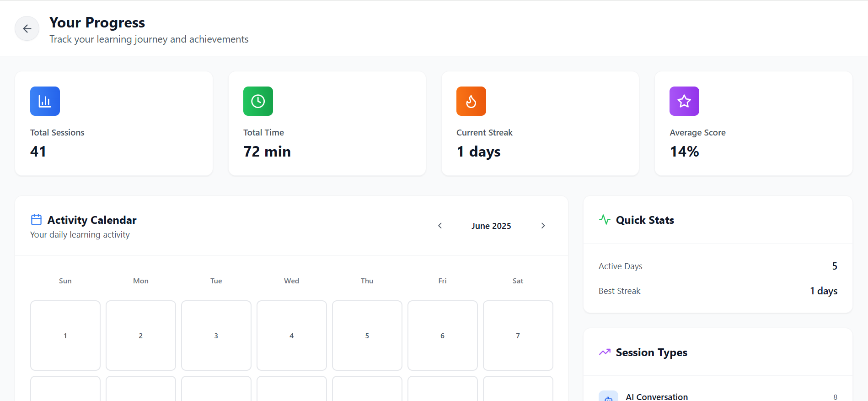
Task: Click the 'Average Score' label
Action: pyautogui.click(x=697, y=132)
